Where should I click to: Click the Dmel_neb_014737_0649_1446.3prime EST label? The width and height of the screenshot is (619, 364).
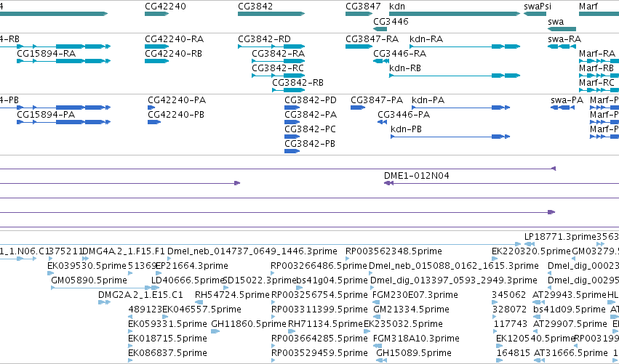pos(252,251)
